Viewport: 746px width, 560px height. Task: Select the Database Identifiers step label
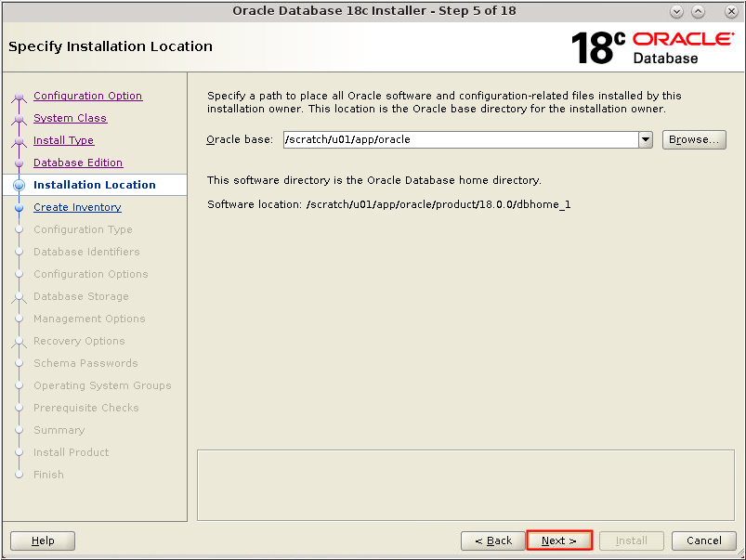(85, 252)
